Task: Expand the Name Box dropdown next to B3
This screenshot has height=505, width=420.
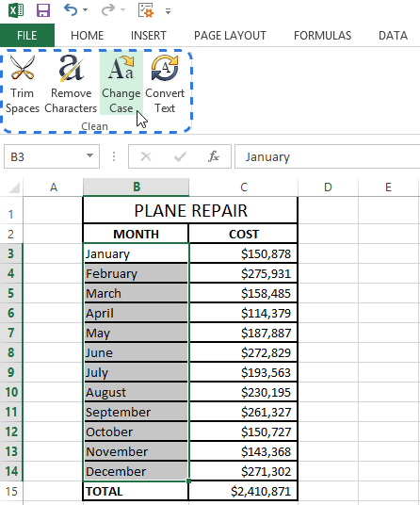Action: click(89, 156)
